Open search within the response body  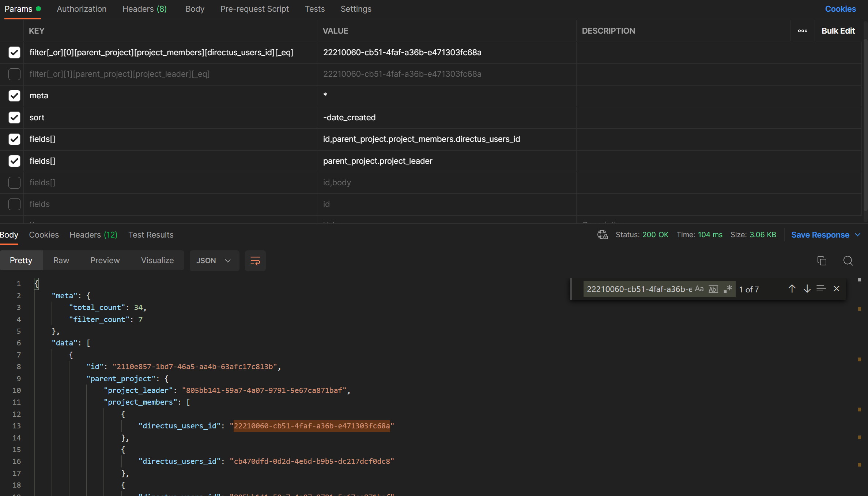(848, 261)
